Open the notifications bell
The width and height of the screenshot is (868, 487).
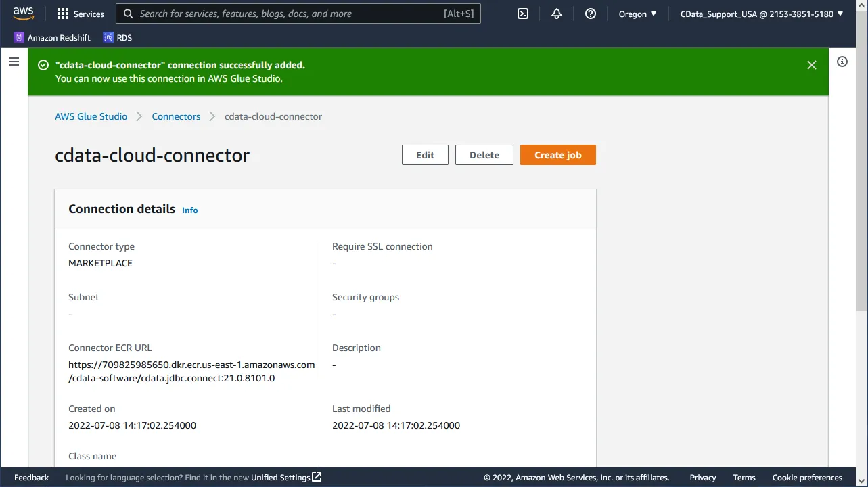pyautogui.click(x=556, y=14)
